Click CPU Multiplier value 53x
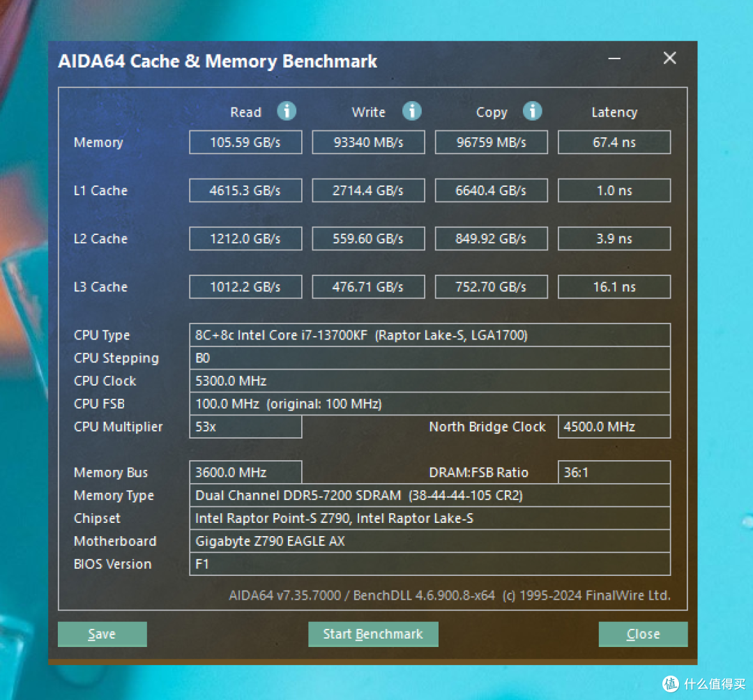 pos(245,427)
